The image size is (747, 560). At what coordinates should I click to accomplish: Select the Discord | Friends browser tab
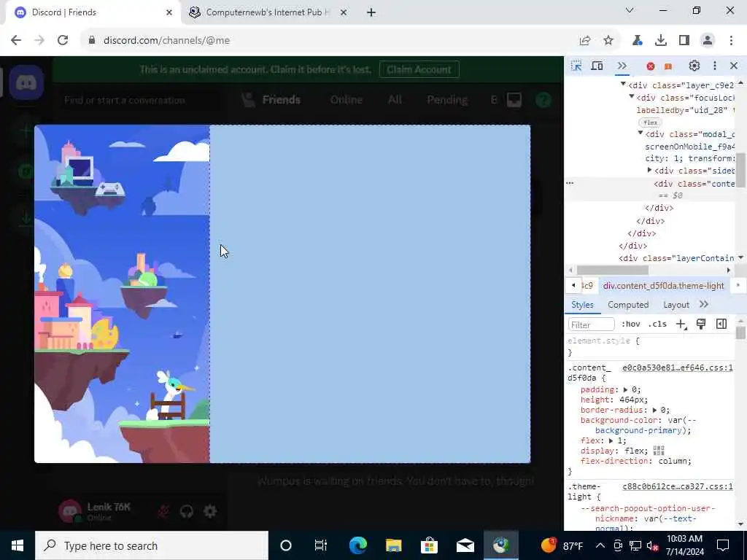(x=93, y=12)
